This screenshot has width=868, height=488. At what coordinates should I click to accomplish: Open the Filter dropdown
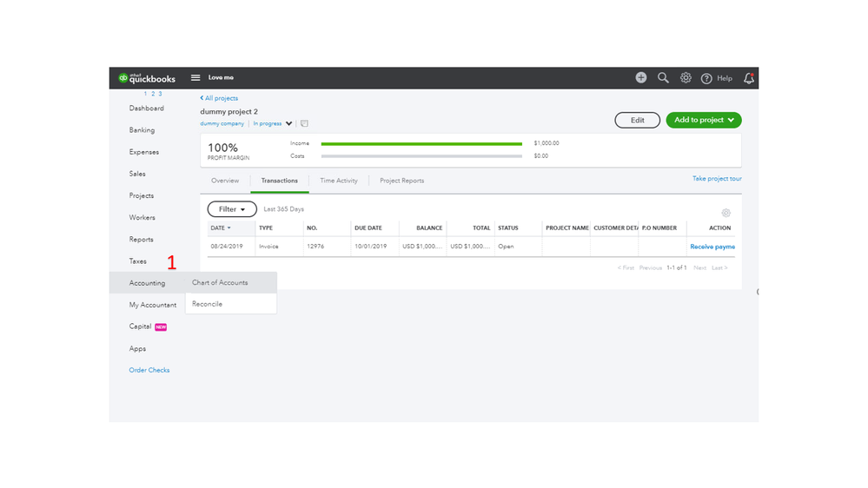pos(232,209)
